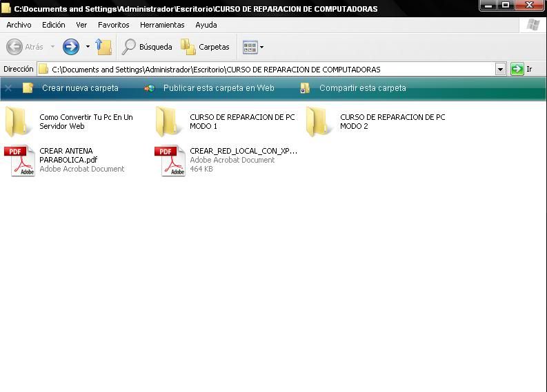Click the Views icon in toolbar
547x392 pixels.
coord(250,47)
